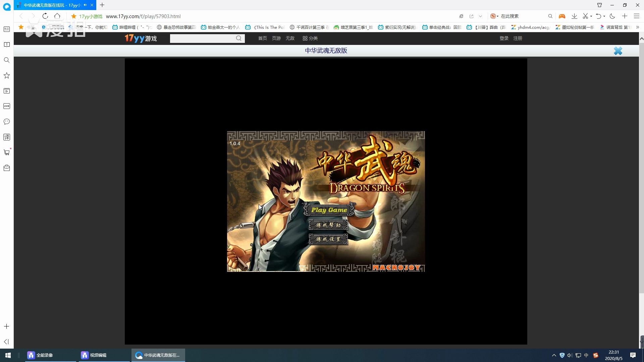Click the Play Game button
This screenshot has height=362, width=644.
329,210
